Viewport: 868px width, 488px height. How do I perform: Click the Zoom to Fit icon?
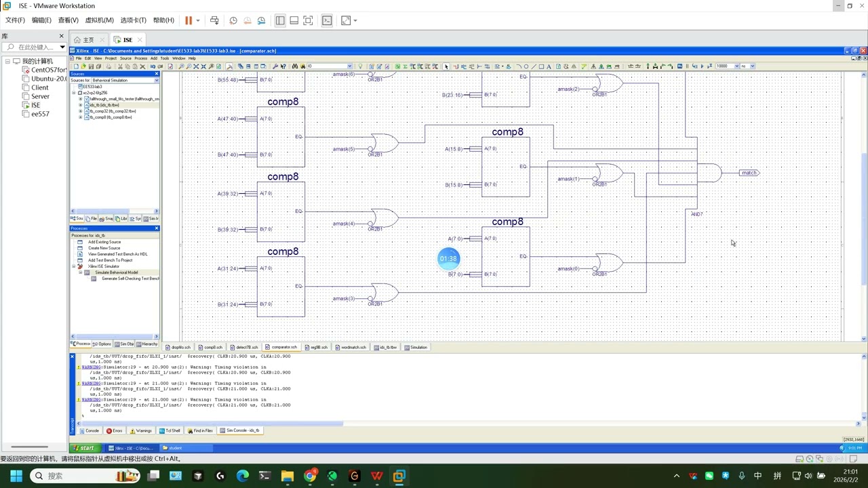coord(196,66)
